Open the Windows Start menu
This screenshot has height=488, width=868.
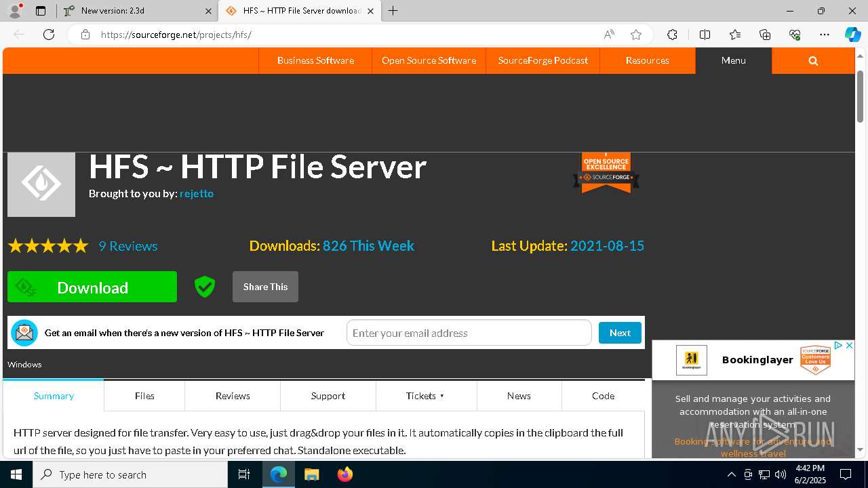pyautogui.click(x=16, y=474)
